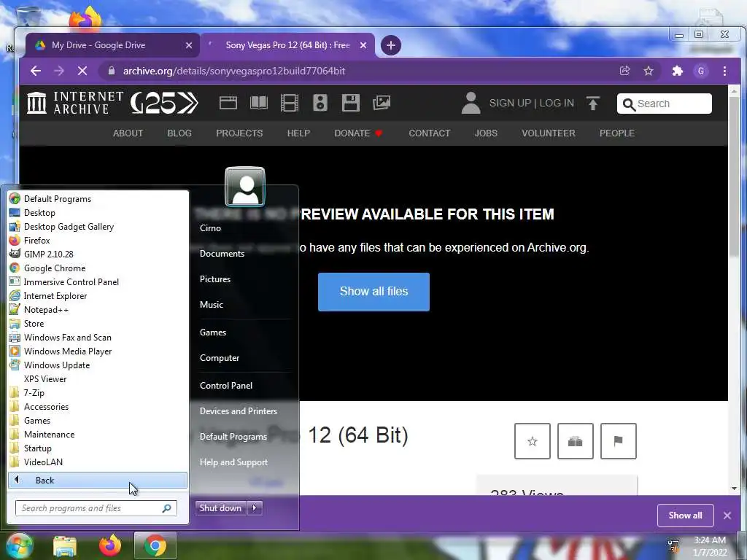The height and width of the screenshot is (560, 747).
Task: Click the Show all files button
Action: (373, 292)
